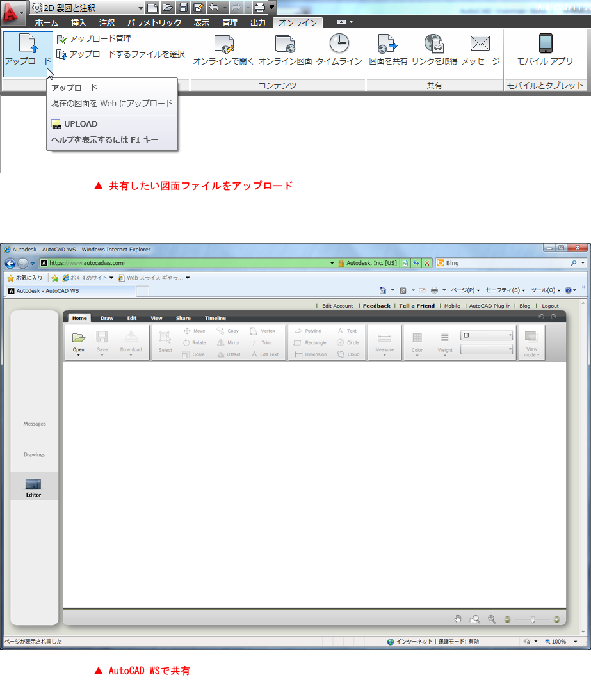Click the Bing search box
The width and height of the screenshot is (591, 700).
coord(506,263)
